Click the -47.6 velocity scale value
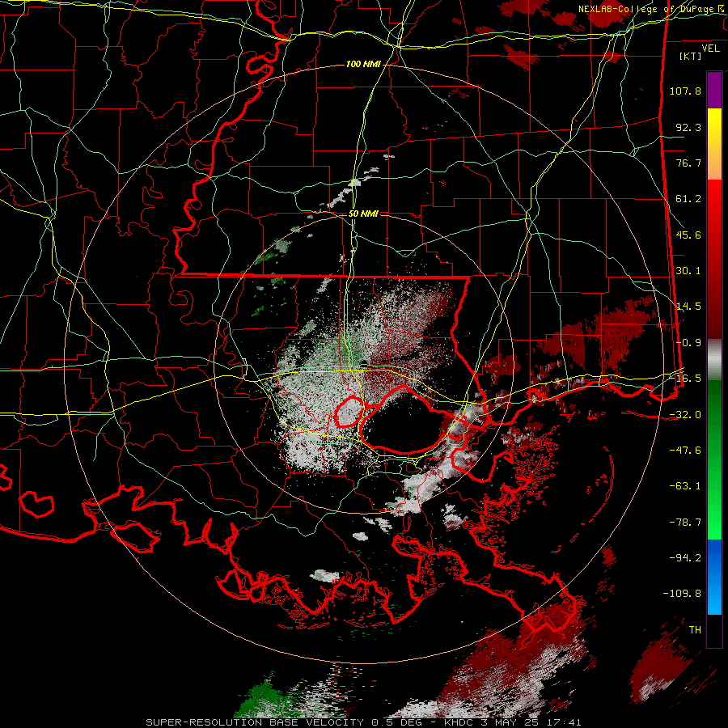The width and height of the screenshot is (728, 728). click(x=685, y=451)
